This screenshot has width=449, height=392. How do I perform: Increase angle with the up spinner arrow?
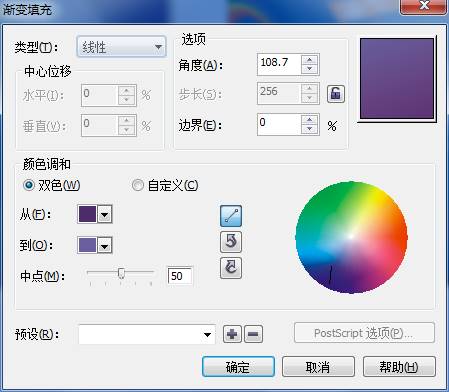[310, 59]
